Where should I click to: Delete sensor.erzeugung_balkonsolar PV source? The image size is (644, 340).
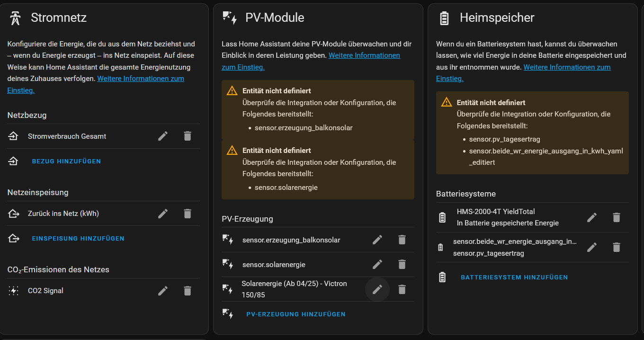coord(402,240)
